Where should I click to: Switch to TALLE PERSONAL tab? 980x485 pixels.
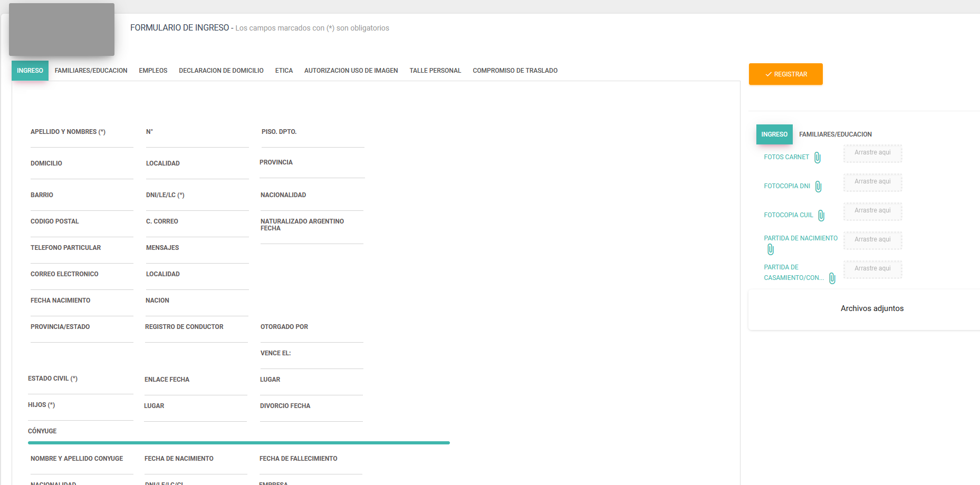click(435, 71)
